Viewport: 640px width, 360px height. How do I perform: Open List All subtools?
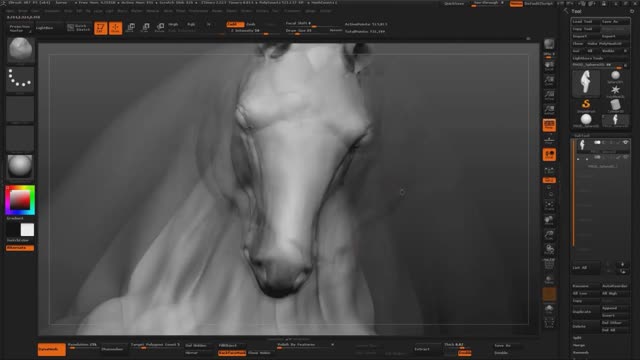tap(585, 267)
